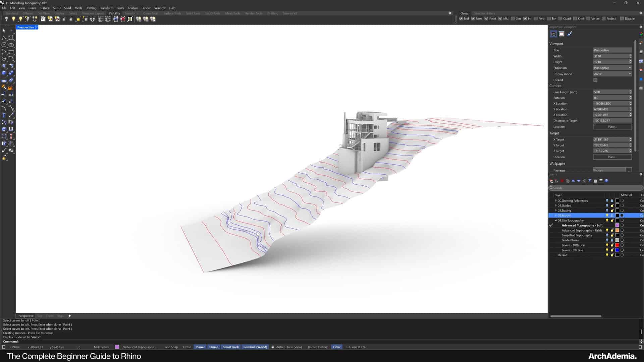Screen dimensions: 644x362
Task: Click the Width value stepper
Action: point(630,56)
